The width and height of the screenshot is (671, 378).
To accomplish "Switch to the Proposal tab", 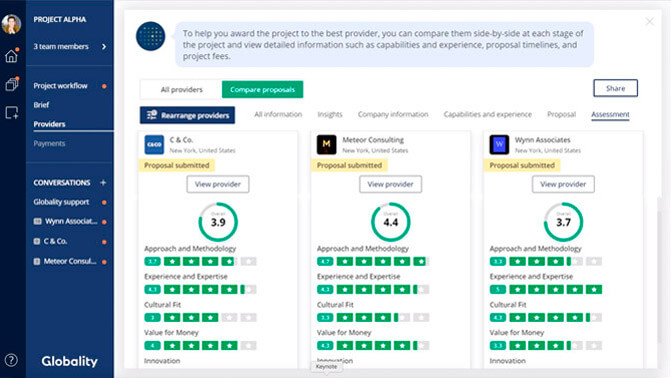I will click(561, 114).
